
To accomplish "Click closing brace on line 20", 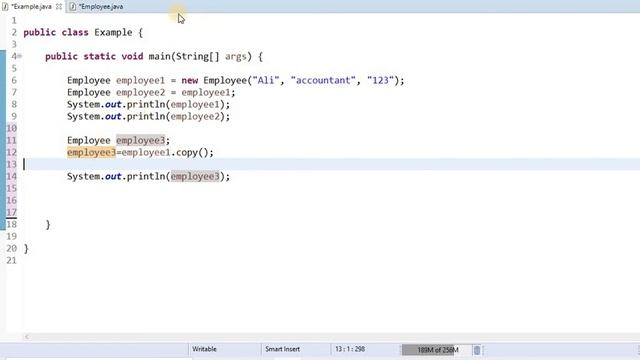I will pyautogui.click(x=26, y=248).
